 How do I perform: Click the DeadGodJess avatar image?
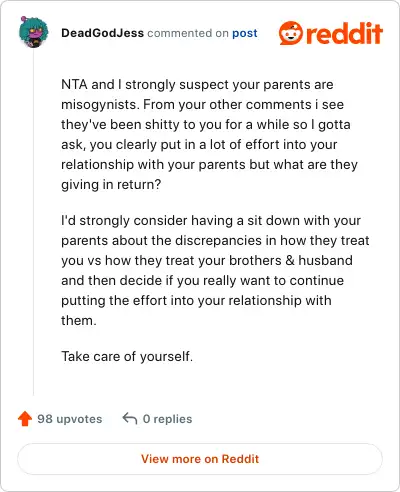pyautogui.click(x=33, y=32)
